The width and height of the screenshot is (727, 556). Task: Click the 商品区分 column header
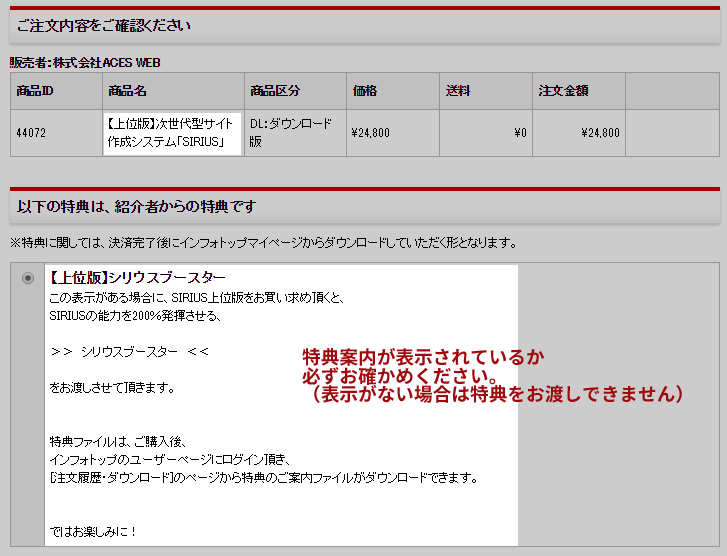click(295, 91)
